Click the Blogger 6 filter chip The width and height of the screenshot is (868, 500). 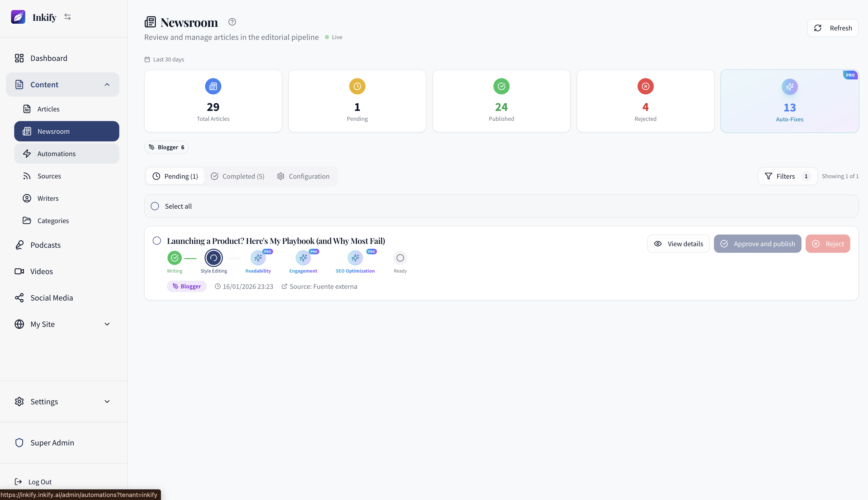pyautogui.click(x=166, y=147)
